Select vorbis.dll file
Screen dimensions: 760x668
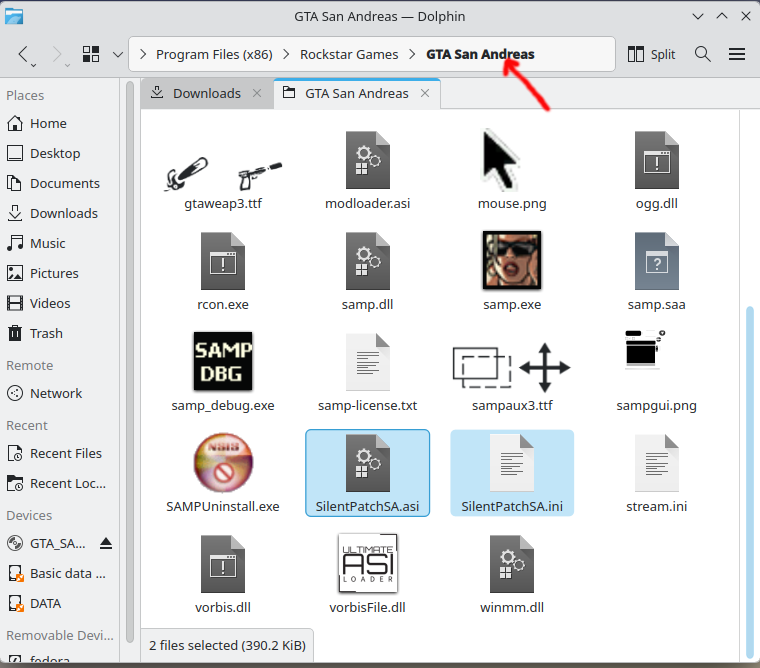223,574
